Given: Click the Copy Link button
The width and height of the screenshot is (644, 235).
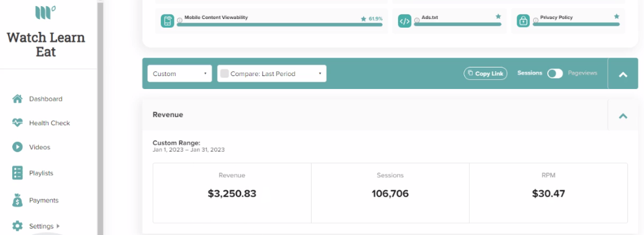Looking at the screenshot, I should (486, 74).
